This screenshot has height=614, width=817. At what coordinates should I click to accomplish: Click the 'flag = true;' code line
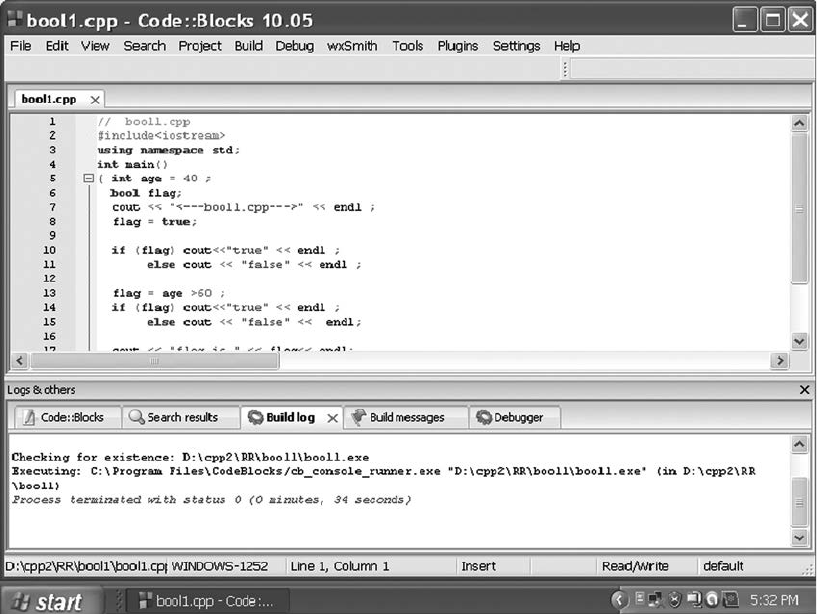[x=155, y=222]
